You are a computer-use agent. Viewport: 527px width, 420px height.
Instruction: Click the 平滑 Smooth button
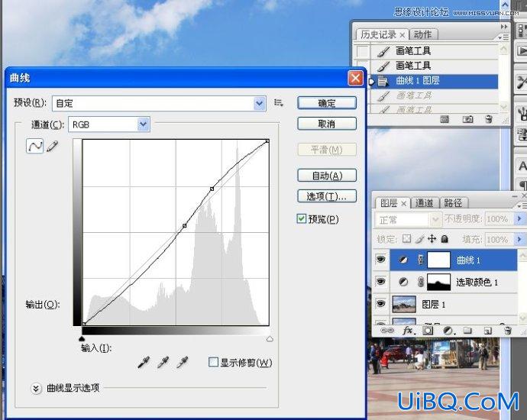click(x=327, y=150)
